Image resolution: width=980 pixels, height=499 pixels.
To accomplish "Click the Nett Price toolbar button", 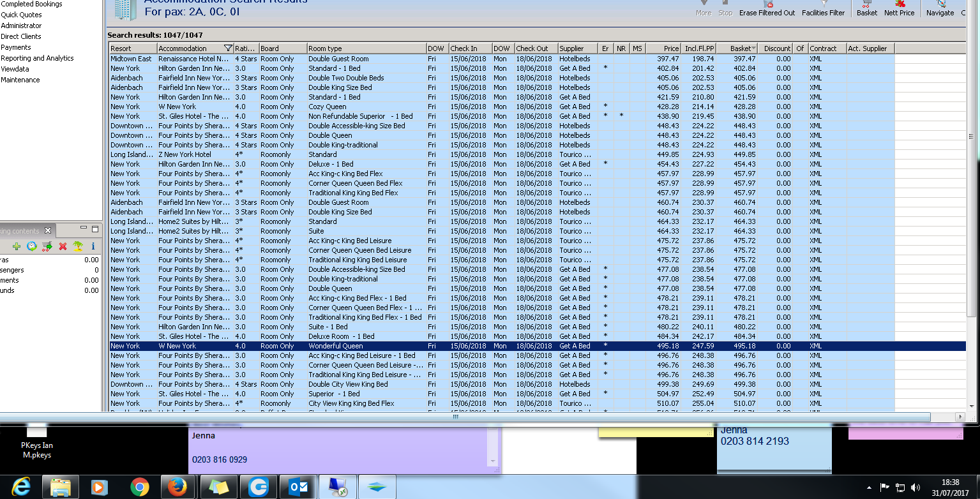I will (x=899, y=8).
